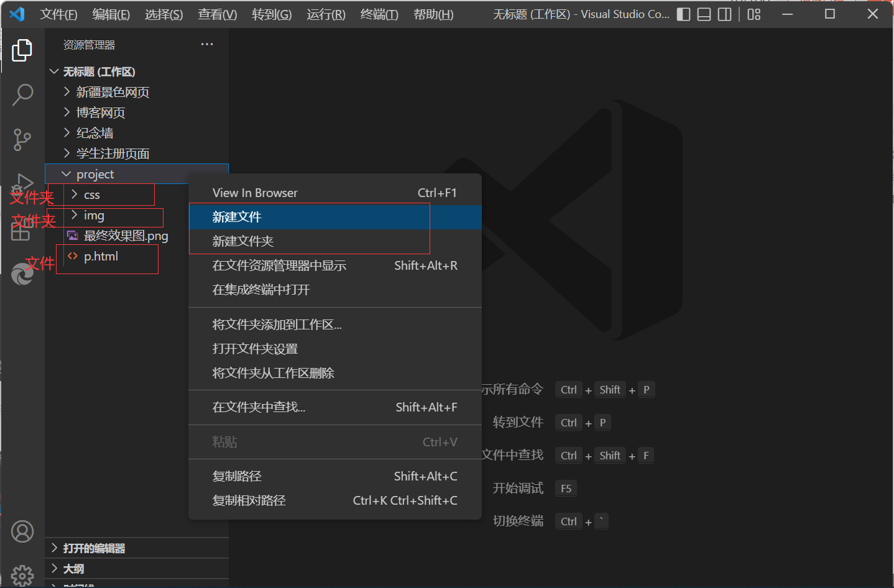
Task: Open the Explorer more actions ellipsis
Action: [207, 44]
